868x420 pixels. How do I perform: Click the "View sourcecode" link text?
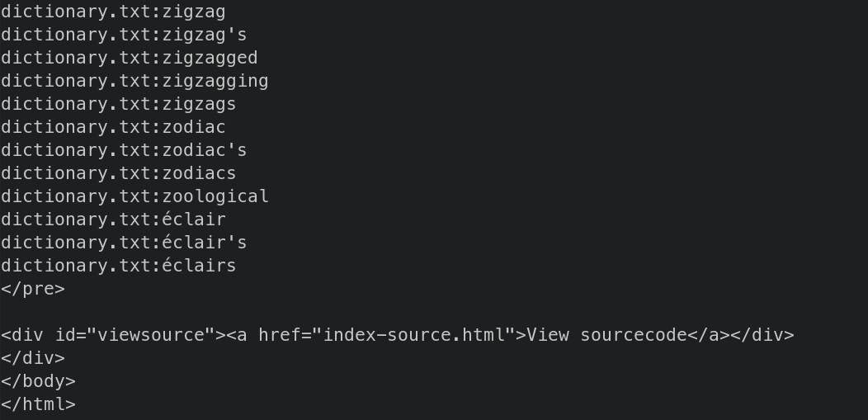[606, 335]
